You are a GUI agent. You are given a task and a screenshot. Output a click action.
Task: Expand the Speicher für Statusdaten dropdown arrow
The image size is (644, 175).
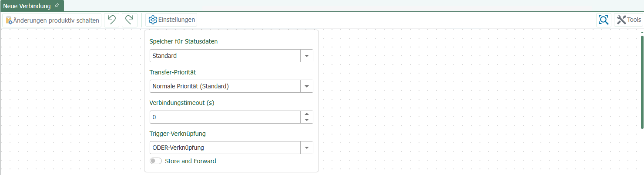(307, 56)
